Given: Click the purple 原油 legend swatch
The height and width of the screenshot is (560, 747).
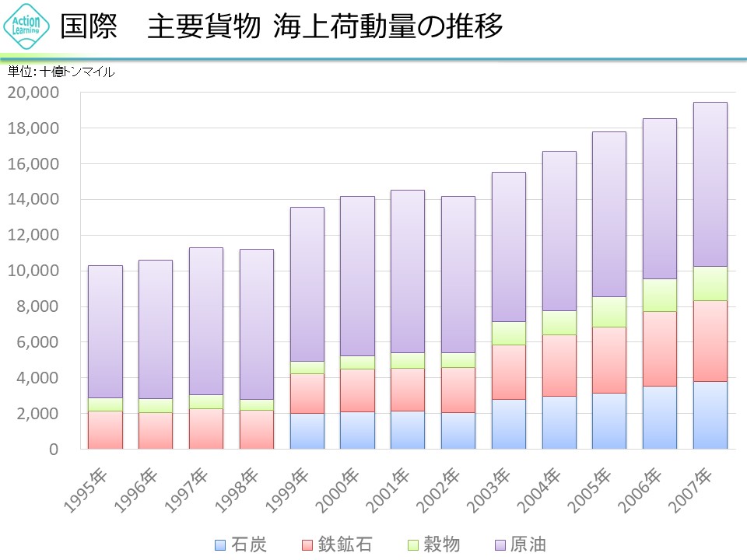Looking at the screenshot, I should pos(499,544).
